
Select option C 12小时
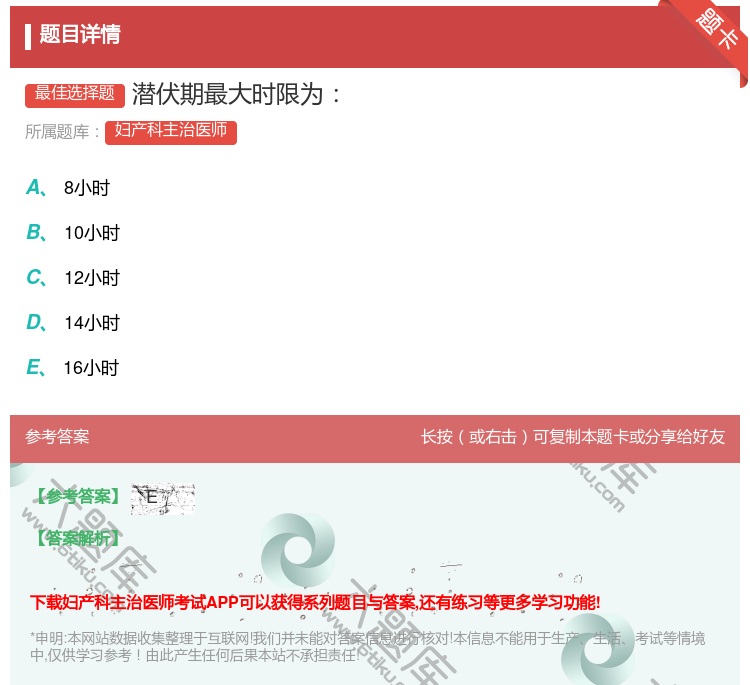click(73, 277)
